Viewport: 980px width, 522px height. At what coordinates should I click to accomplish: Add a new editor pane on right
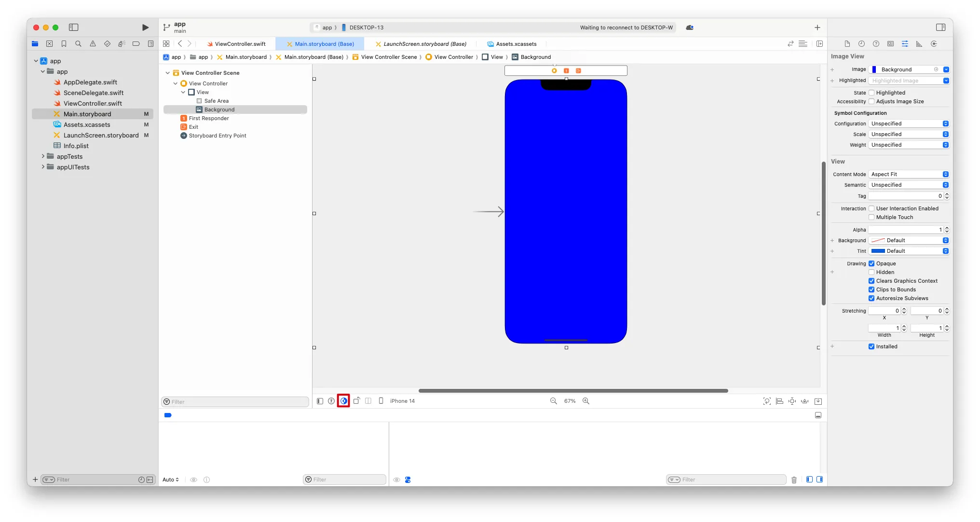(x=819, y=43)
